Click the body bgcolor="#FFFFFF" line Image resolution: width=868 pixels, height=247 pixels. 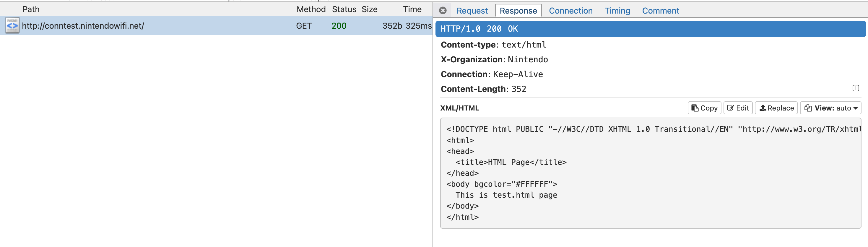coord(502,184)
